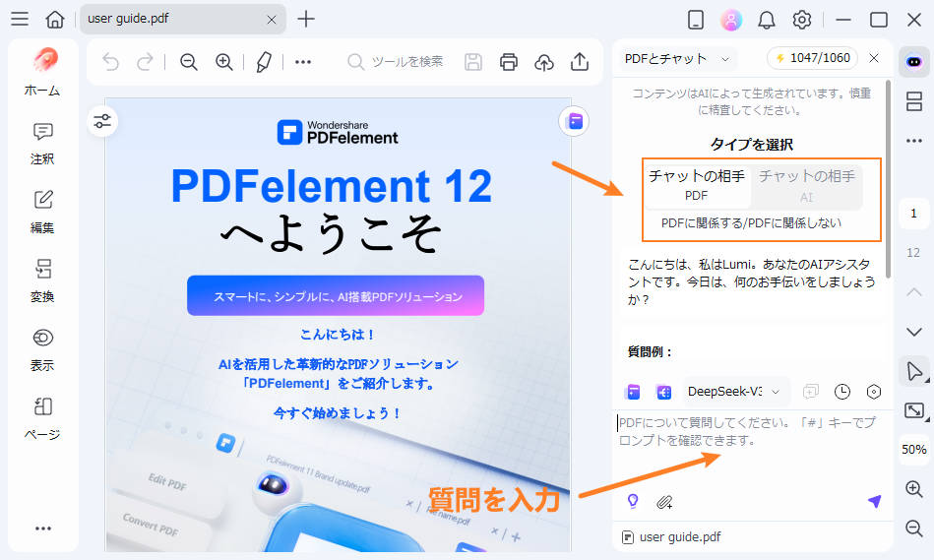
Task: Show more sidebar tools ellipsis
Action: pyautogui.click(x=43, y=529)
